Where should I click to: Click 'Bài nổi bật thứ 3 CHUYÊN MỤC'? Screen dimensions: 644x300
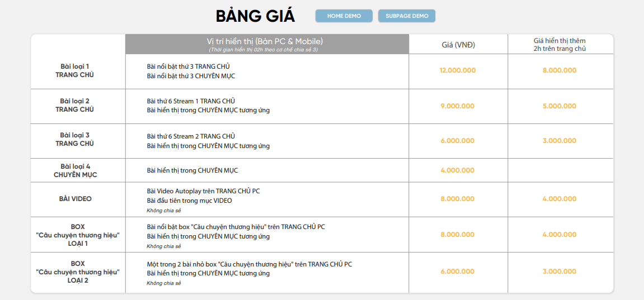click(x=191, y=76)
